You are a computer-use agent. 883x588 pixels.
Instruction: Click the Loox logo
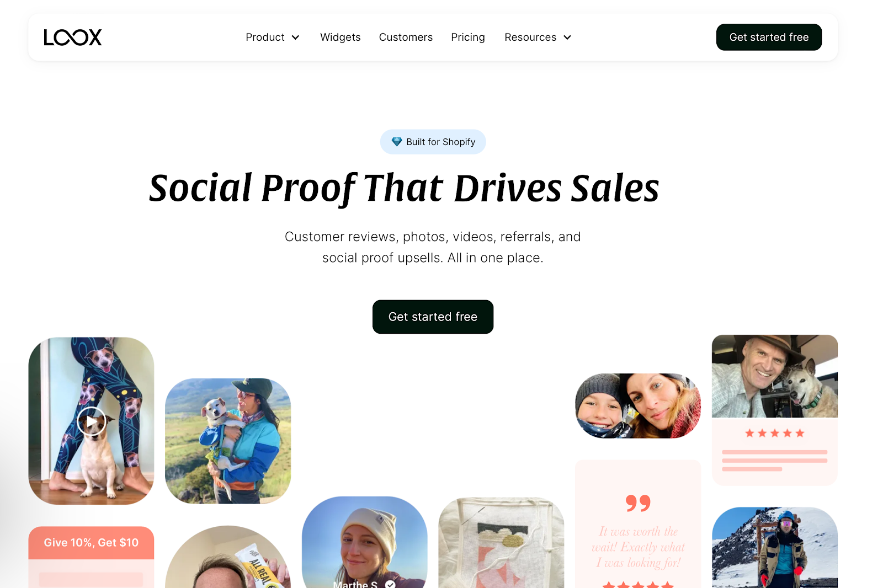pos(73,38)
